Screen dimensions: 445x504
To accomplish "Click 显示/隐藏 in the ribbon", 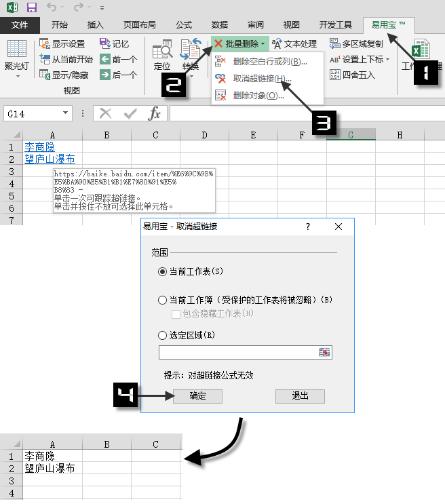I will point(64,75).
